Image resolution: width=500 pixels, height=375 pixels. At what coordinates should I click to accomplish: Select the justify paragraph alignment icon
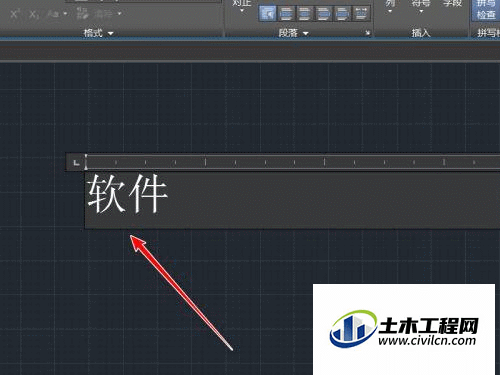click(342, 13)
